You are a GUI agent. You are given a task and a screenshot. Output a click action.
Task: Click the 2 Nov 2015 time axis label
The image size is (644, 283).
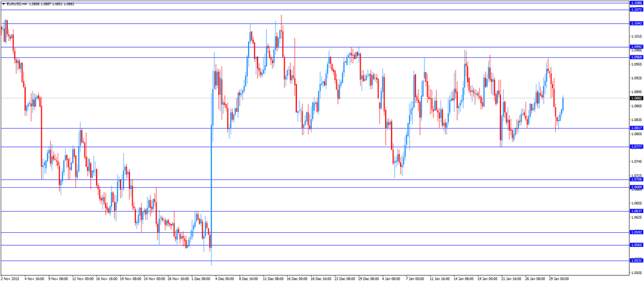pos(8,278)
